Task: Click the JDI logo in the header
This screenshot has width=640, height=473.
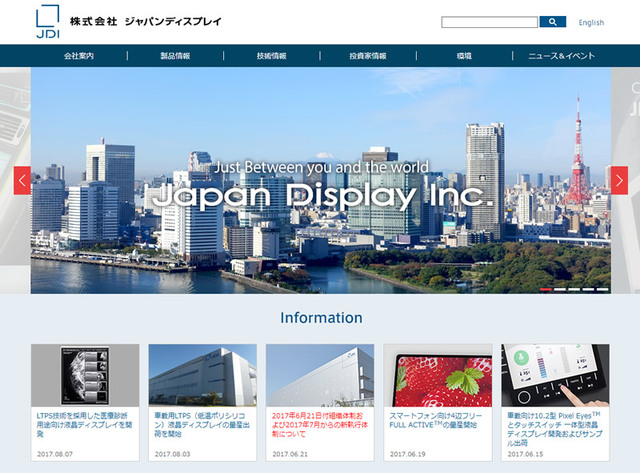Action: pyautogui.click(x=48, y=21)
